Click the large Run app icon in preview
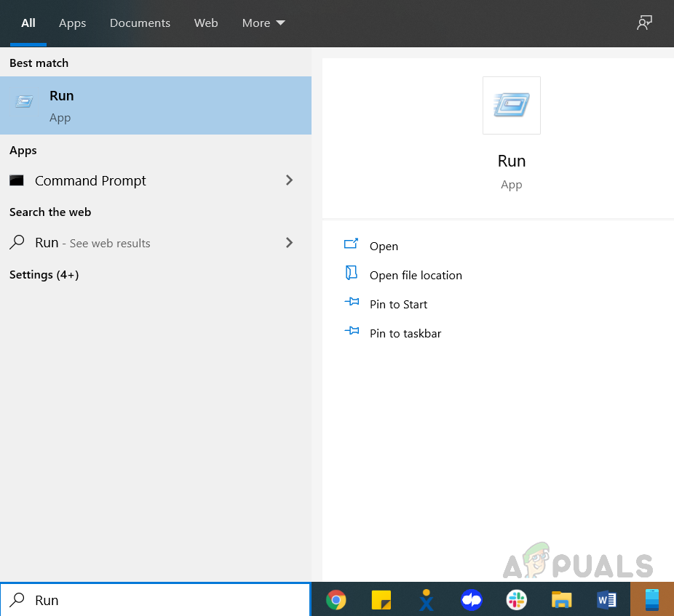The image size is (674, 616). tap(511, 105)
